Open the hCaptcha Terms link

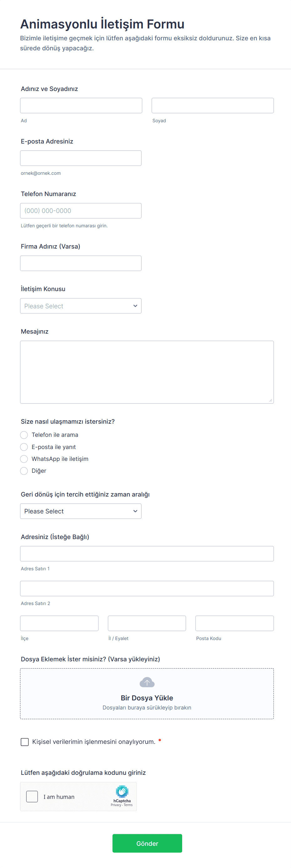128,805
